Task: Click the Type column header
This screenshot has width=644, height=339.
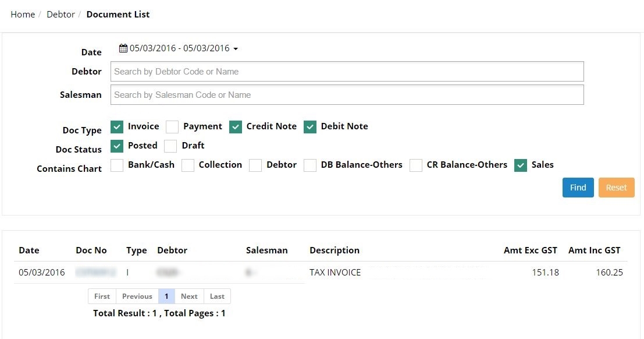Action: [x=136, y=250]
